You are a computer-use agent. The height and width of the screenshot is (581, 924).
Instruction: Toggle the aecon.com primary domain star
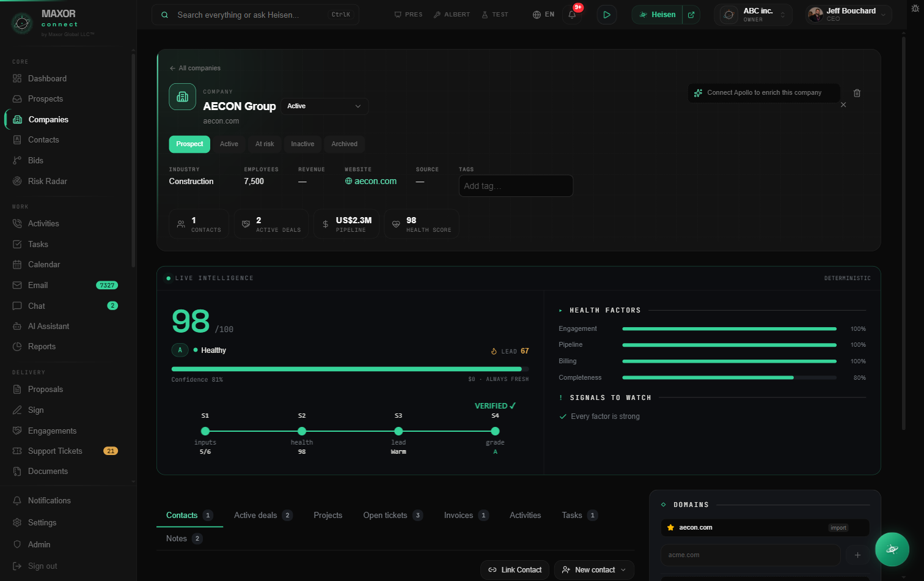670,527
